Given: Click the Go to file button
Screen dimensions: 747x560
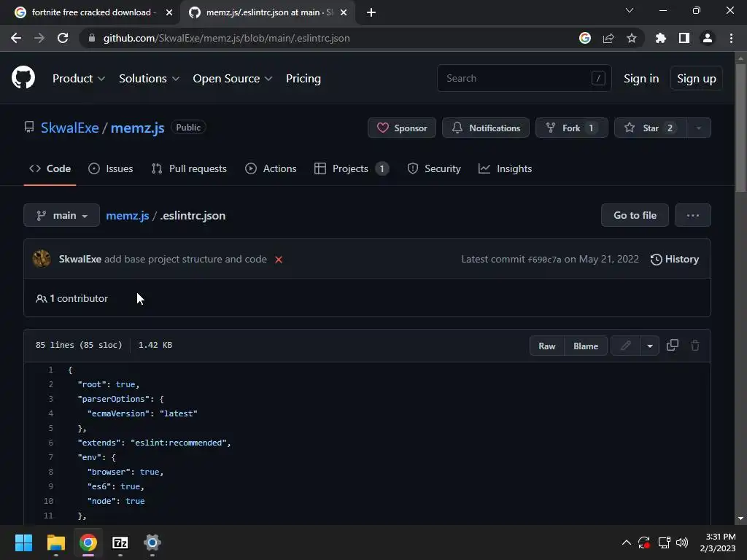Looking at the screenshot, I should [x=635, y=215].
